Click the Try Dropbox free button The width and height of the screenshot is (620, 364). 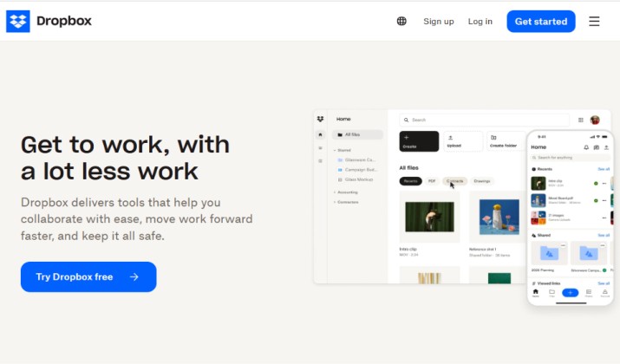click(x=88, y=276)
